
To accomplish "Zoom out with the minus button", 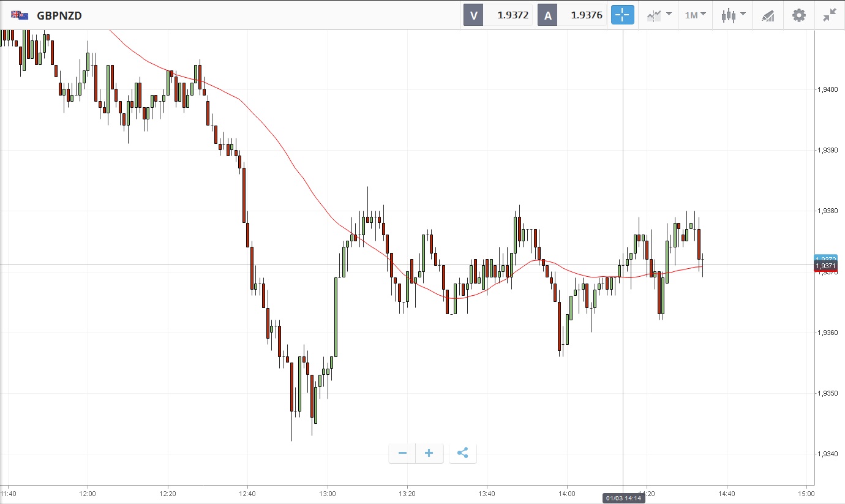I will pos(402,453).
